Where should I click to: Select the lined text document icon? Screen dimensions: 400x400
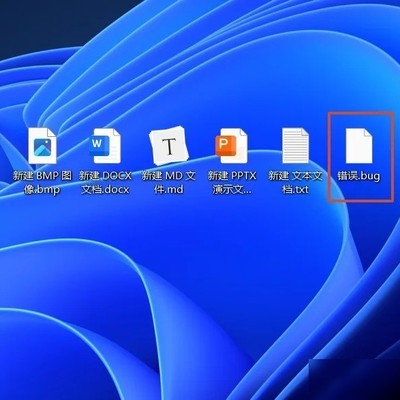[295, 145]
